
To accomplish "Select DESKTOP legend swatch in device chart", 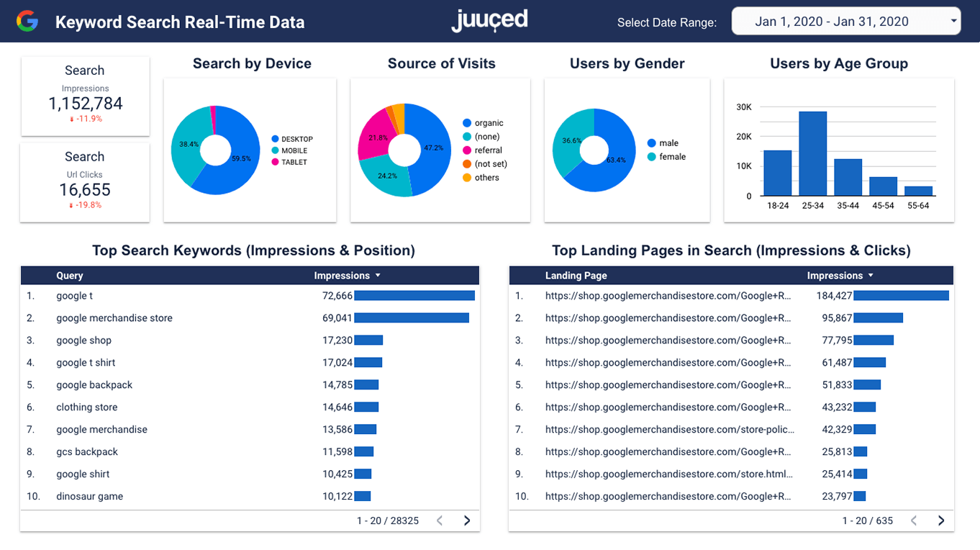I will pyautogui.click(x=275, y=139).
